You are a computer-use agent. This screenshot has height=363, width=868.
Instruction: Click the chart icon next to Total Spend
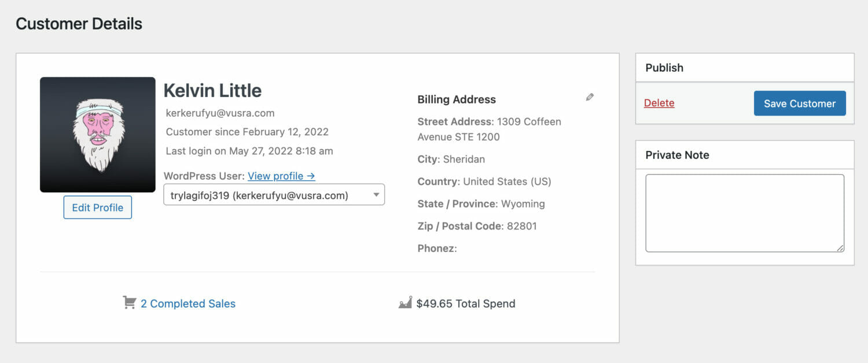coord(405,303)
